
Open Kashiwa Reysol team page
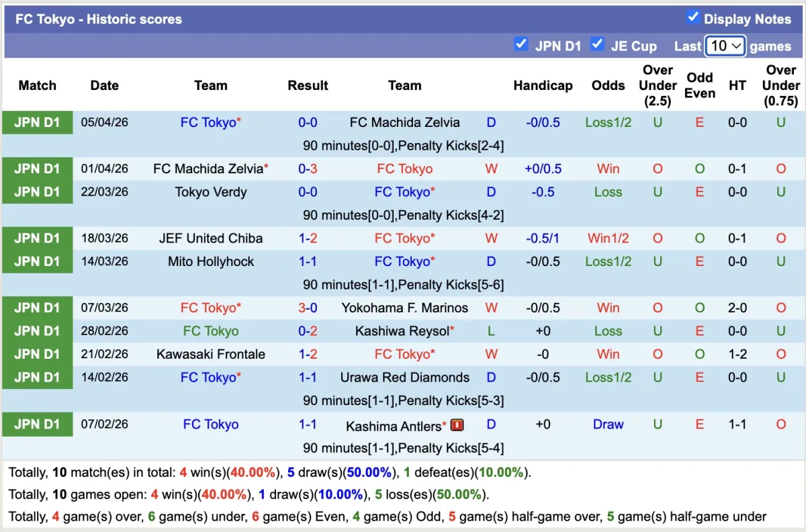point(402,331)
